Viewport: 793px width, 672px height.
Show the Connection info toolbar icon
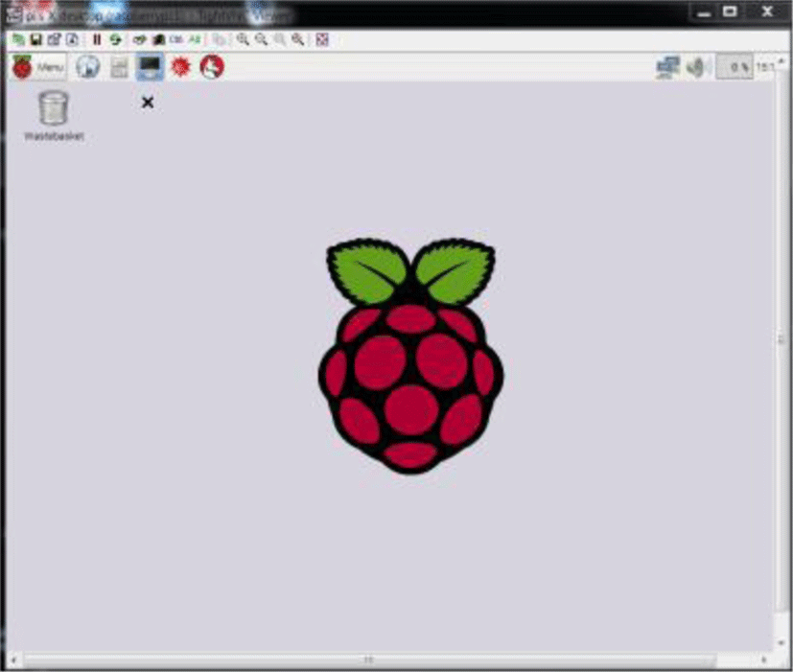coord(72,39)
